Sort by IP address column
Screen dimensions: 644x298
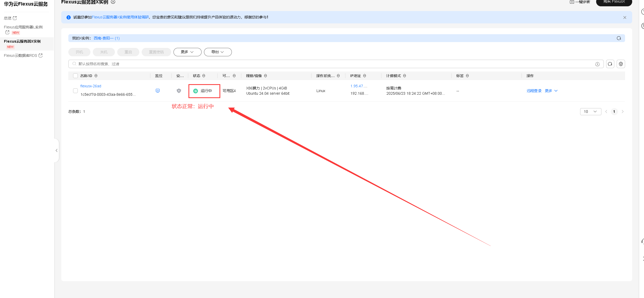point(365,76)
